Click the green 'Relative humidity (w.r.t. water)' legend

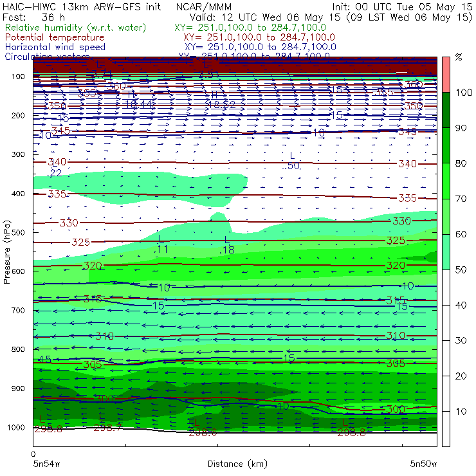coord(76,28)
